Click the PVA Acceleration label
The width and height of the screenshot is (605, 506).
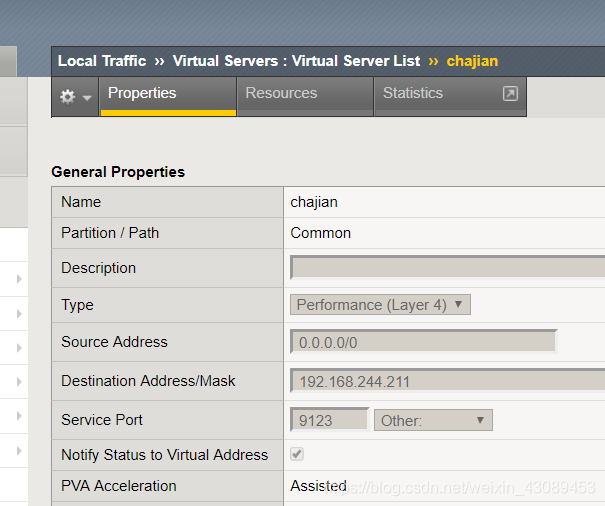(x=119, y=486)
